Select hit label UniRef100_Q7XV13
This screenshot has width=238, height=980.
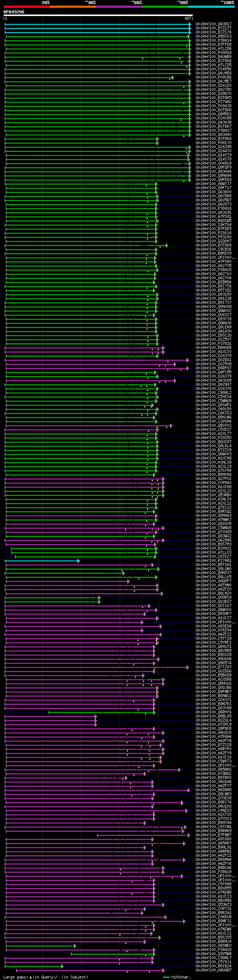click(x=214, y=819)
